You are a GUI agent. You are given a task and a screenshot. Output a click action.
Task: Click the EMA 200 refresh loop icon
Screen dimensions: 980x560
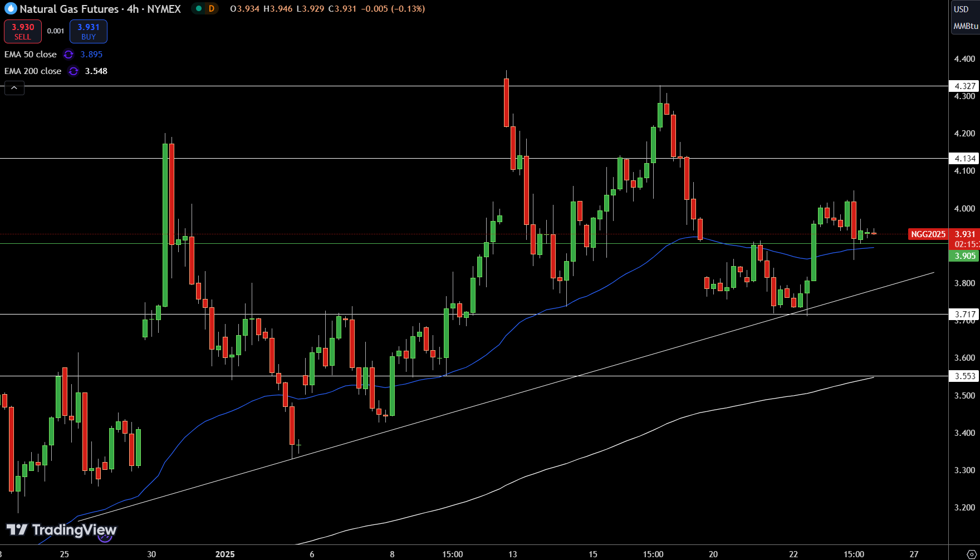tap(73, 71)
